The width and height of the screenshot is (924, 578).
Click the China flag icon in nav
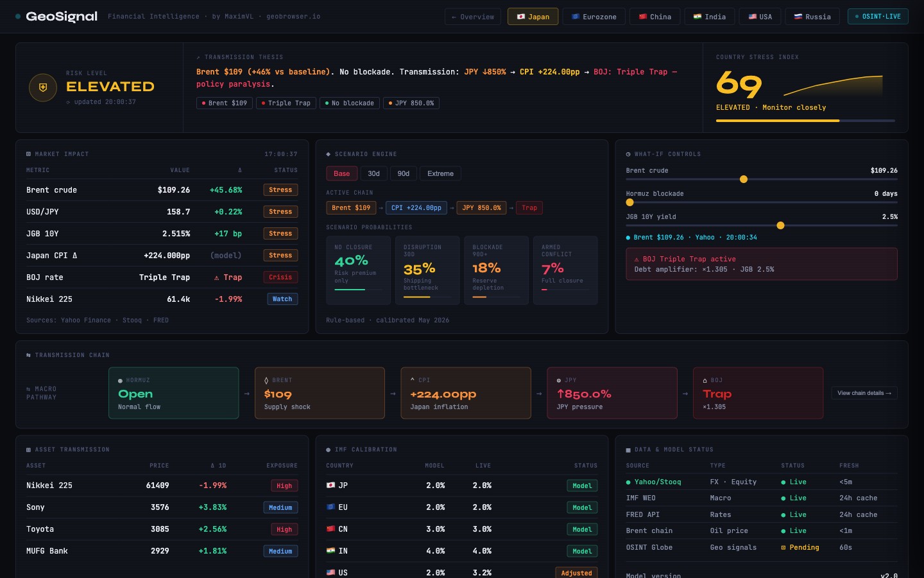tap(643, 17)
